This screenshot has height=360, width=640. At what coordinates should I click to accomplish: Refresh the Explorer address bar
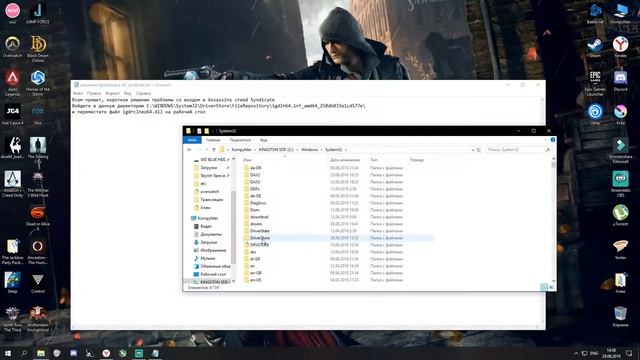pyautogui.click(x=479, y=150)
